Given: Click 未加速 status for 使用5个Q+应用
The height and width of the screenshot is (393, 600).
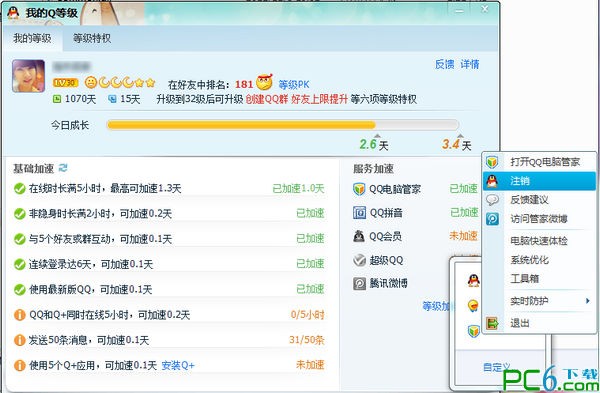Looking at the screenshot, I should pyautogui.click(x=310, y=365).
